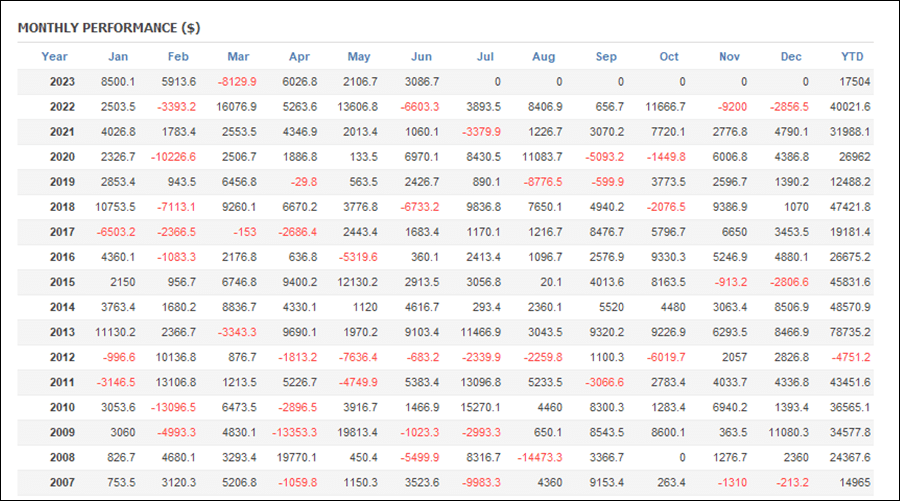Screen dimensions: 900x501
Task: Click the Monthly Performance ($) heading
Action: pyautogui.click(x=109, y=28)
